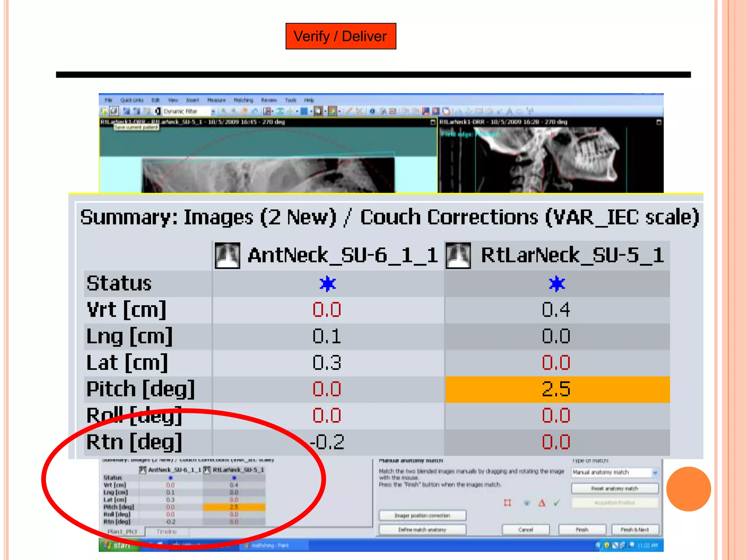Click the save current patient toolbar icon

[114, 111]
